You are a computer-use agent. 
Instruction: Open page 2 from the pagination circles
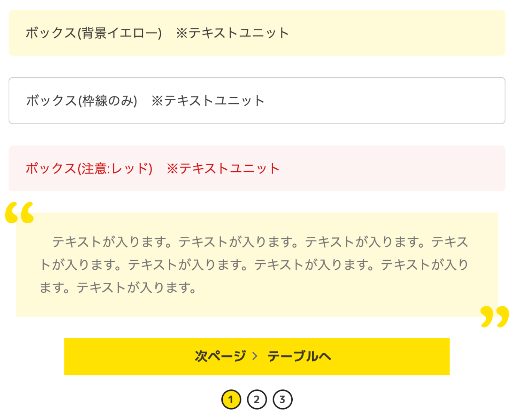[257, 399]
